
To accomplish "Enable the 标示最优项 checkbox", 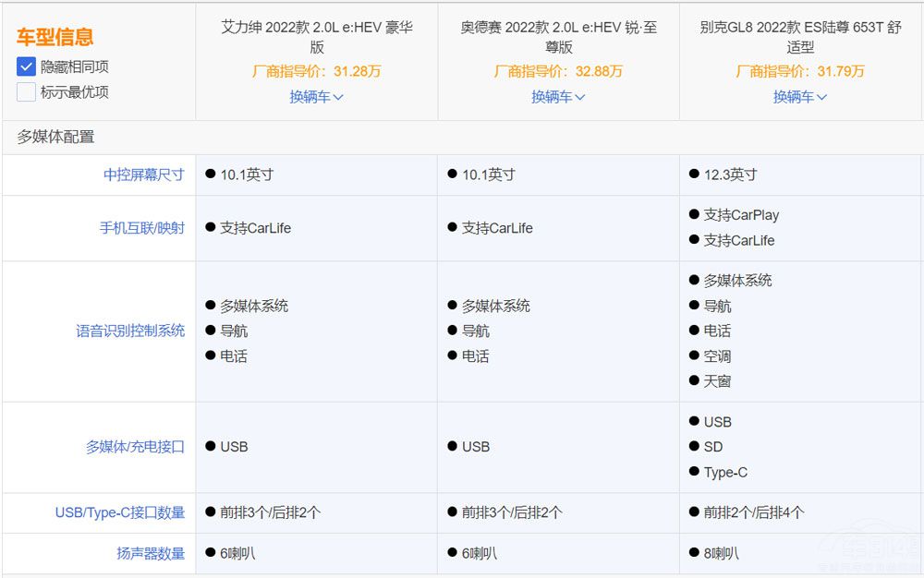I will [27, 92].
